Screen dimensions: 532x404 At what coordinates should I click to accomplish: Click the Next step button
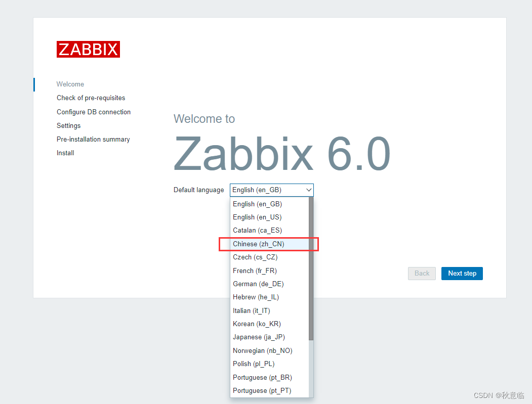coord(462,273)
